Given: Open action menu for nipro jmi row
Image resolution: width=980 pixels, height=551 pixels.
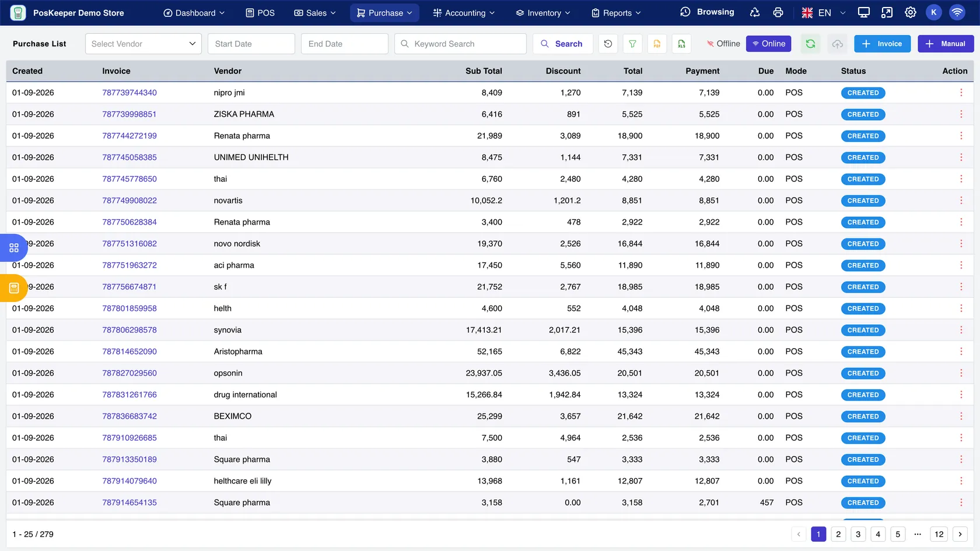Looking at the screenshot, I should pos(961,93).
